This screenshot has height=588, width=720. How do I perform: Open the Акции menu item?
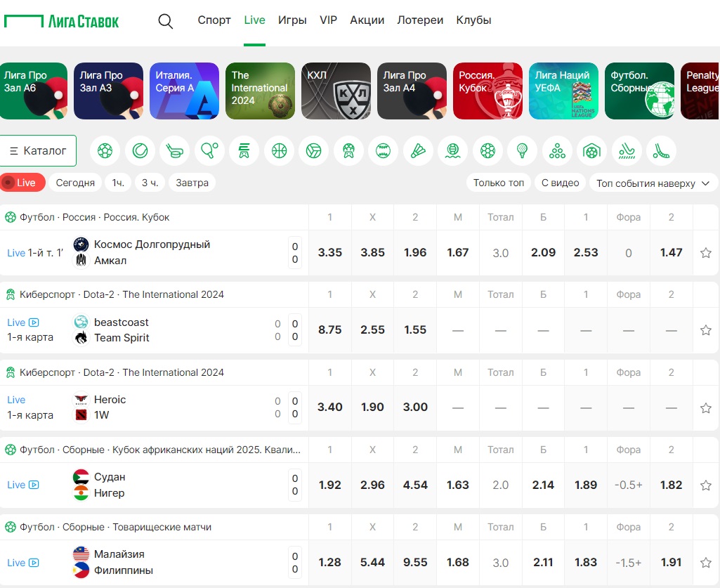pos(367,20)
